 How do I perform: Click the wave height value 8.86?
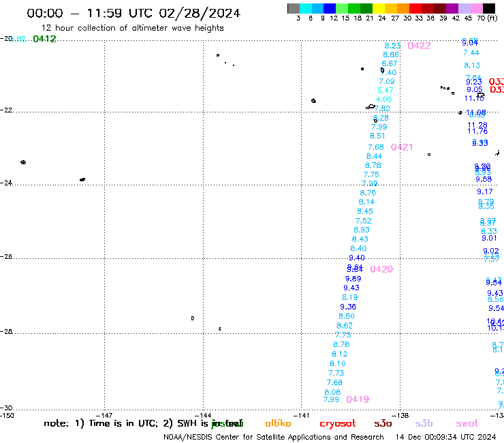pyautogui.click(x=391, y=55)
